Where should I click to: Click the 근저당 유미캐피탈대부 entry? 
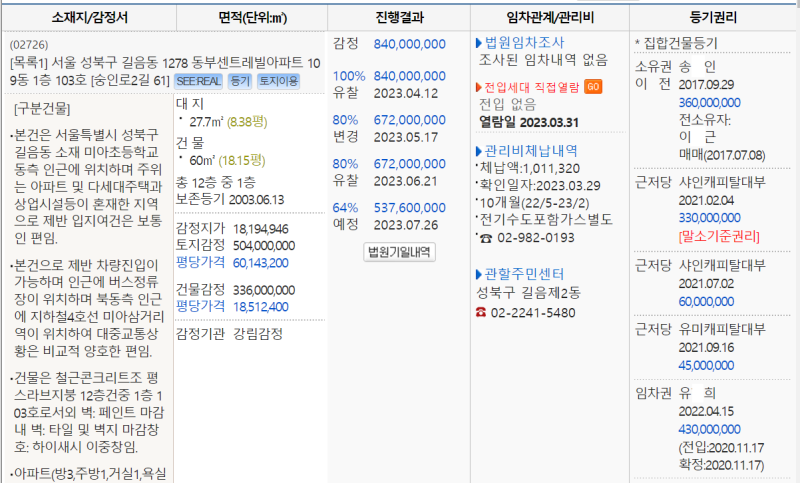(x=700, y=329)
